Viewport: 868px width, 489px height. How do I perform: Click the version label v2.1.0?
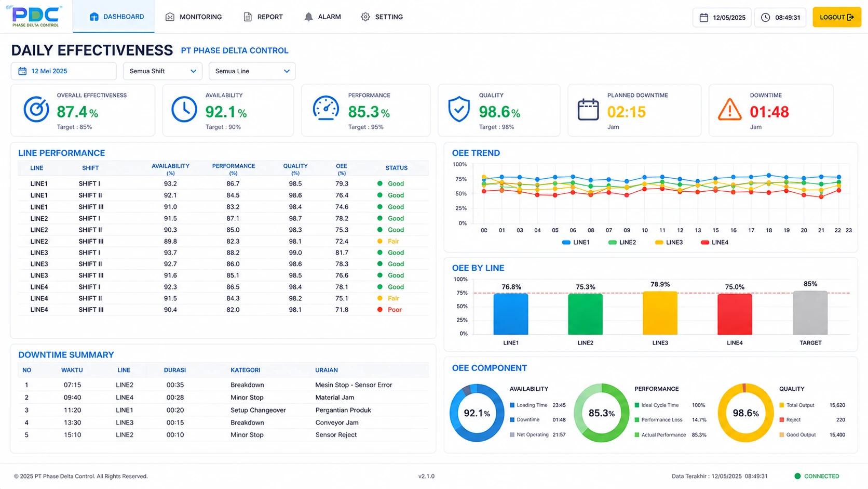coord(427,477)
